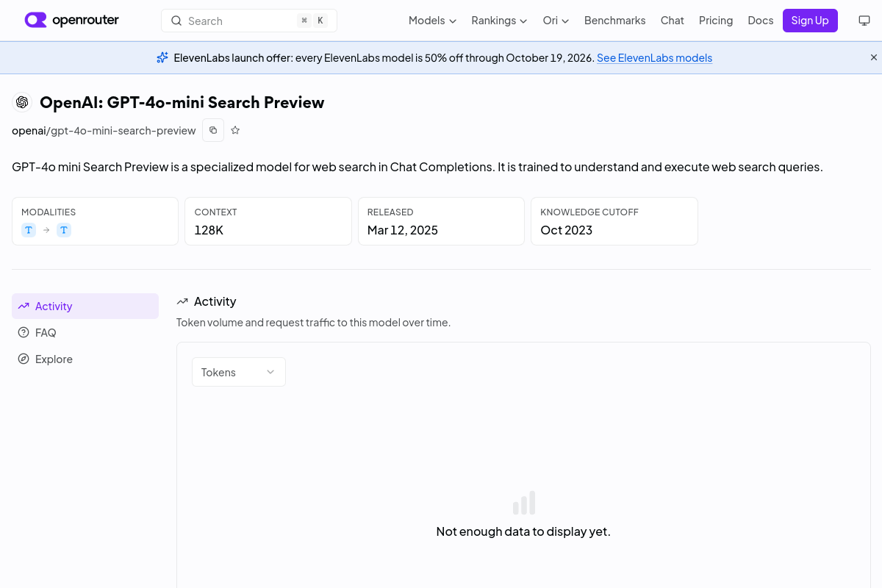Click the model description paragraph
Image resolution: width=882 pixels, height=588 pixels.
click(417, 167)
